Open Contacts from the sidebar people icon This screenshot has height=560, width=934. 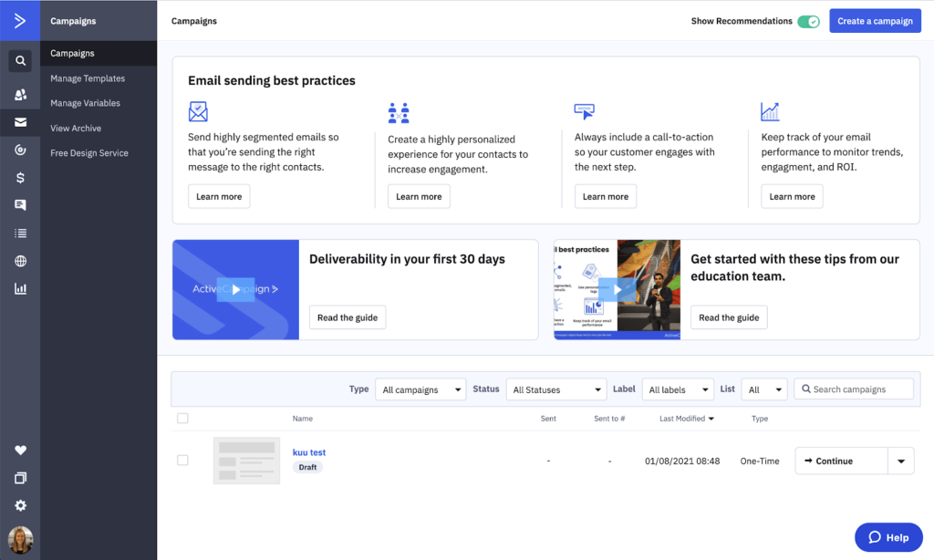point(20,95)
